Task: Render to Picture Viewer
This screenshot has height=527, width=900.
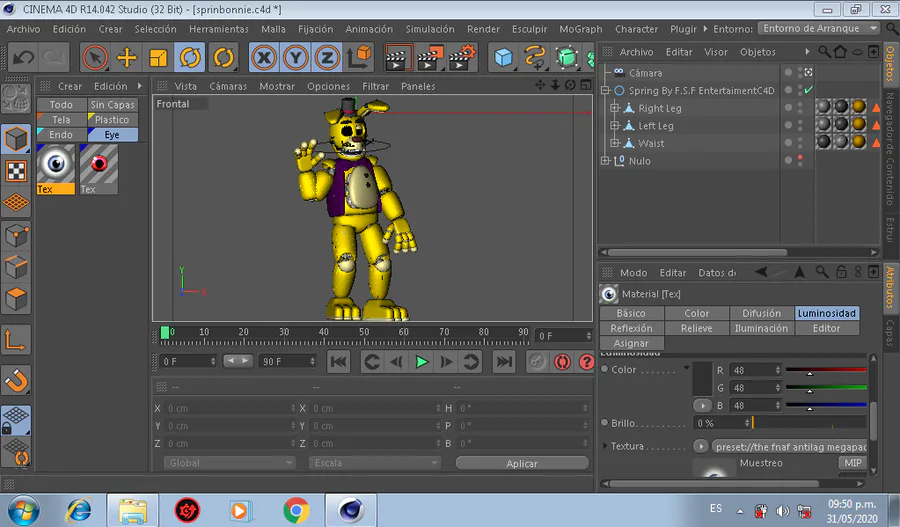Action: point(430,57)
